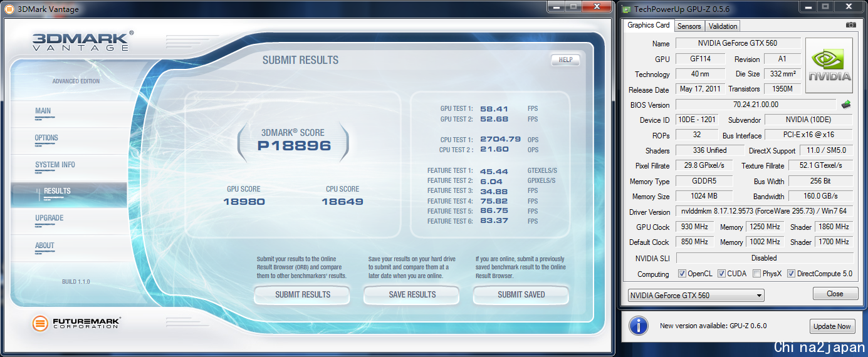Click the Bus Interface PCI-E x16 value
Viewport: 868px width, 357px height.
tap(808, 135)
